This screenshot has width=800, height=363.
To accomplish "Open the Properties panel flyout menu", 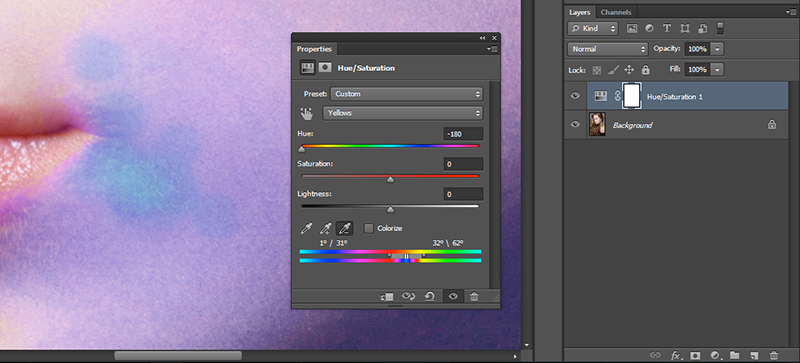I will tap(492, 49).
